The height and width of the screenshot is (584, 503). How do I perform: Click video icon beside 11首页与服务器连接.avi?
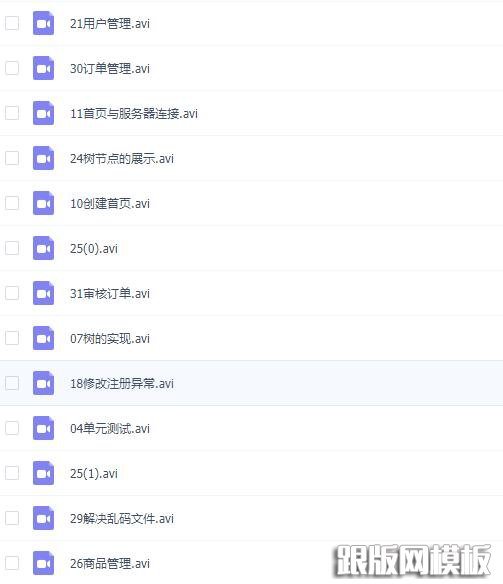click(43, 113)
